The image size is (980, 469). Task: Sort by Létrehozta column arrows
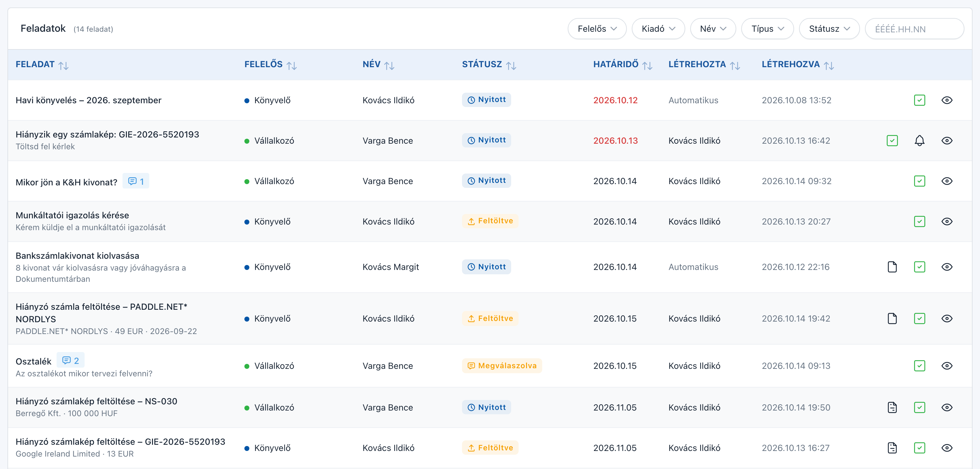click(x=735, y=66)
